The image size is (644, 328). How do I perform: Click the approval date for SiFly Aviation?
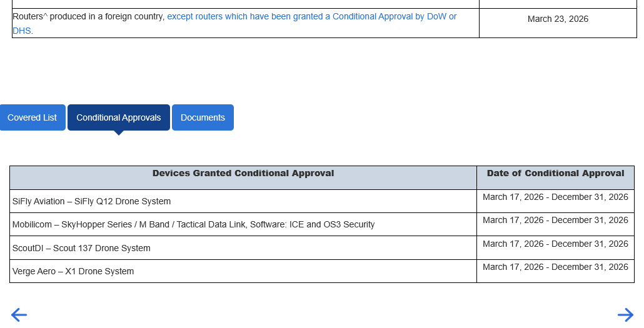(555, 197)
